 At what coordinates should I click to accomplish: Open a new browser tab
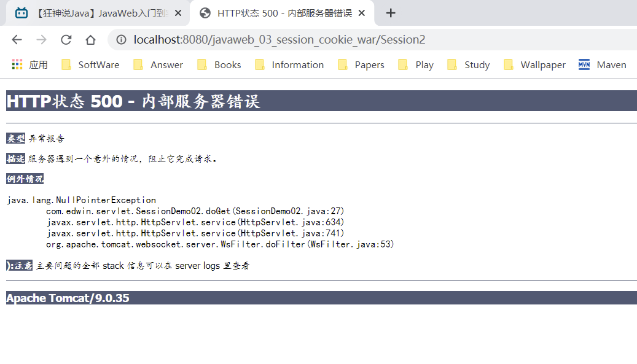pyautogui.click(x=391, y=13)
